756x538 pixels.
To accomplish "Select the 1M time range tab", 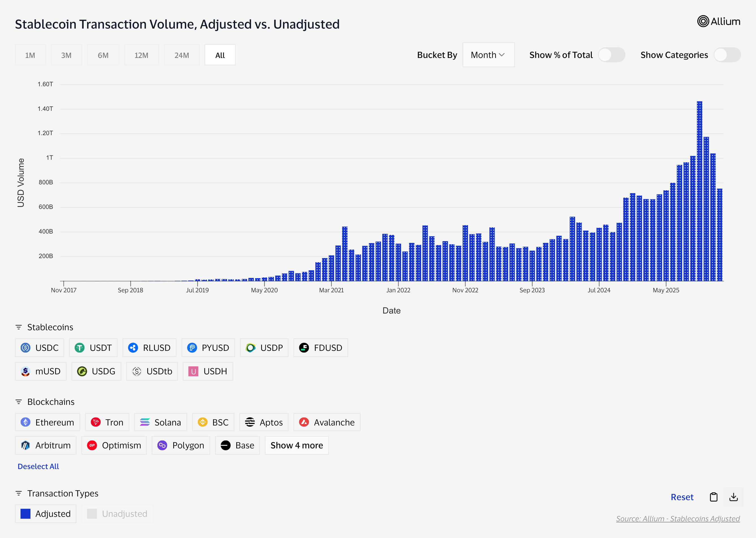I will point(30,55).
